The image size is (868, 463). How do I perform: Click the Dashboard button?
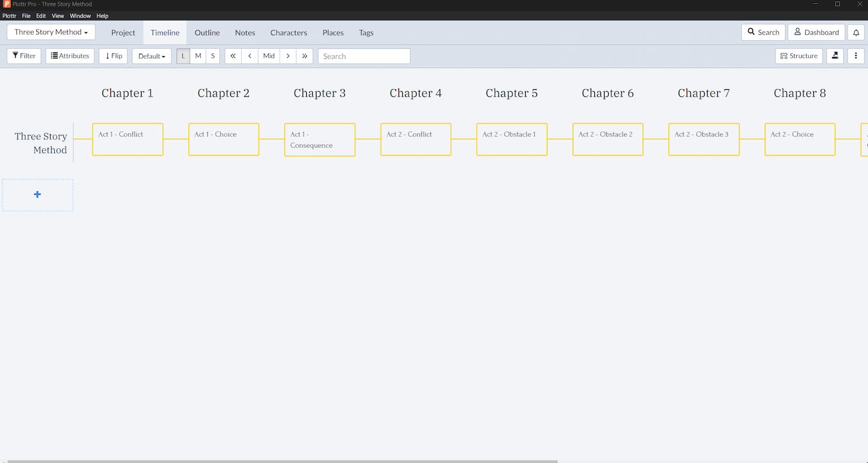point(816,33)
